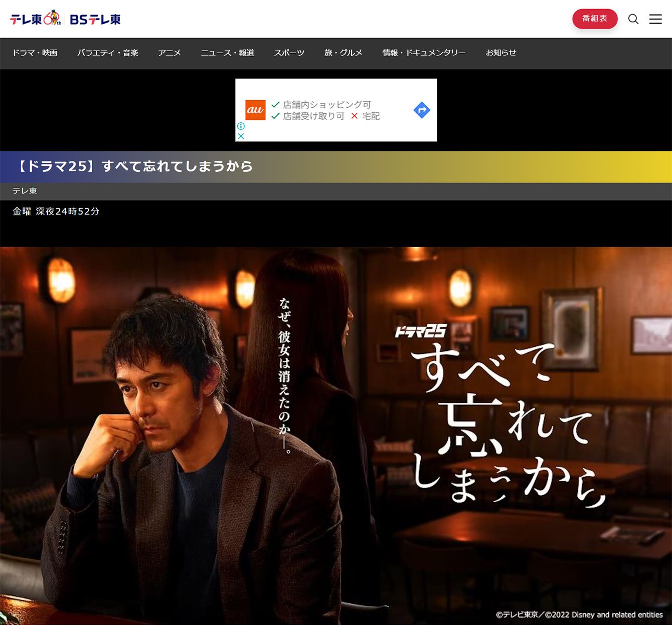Go to ニュース・報道 section

coord(227,53)
